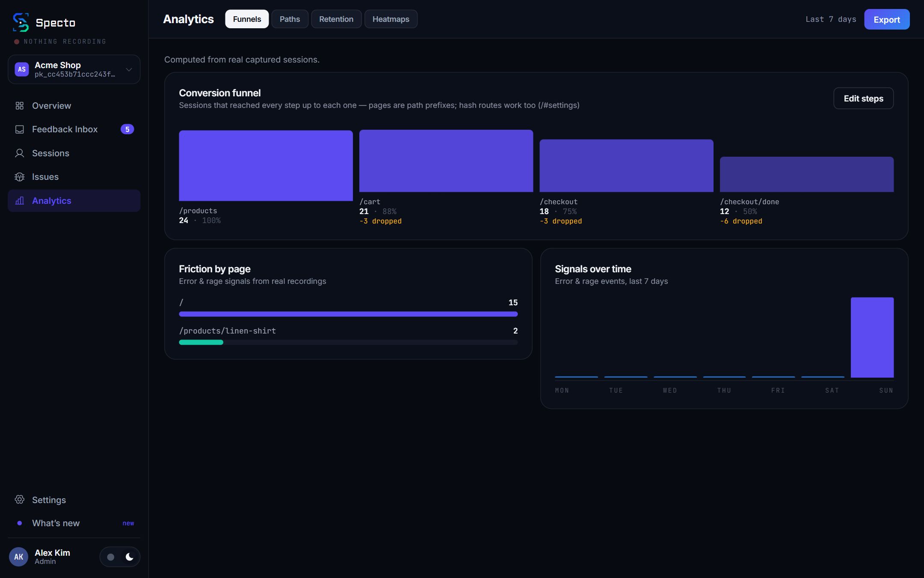The width and height of the screenshot is (924, 578).
Task: Click the Issues bug icon
Action: [20, 177]
